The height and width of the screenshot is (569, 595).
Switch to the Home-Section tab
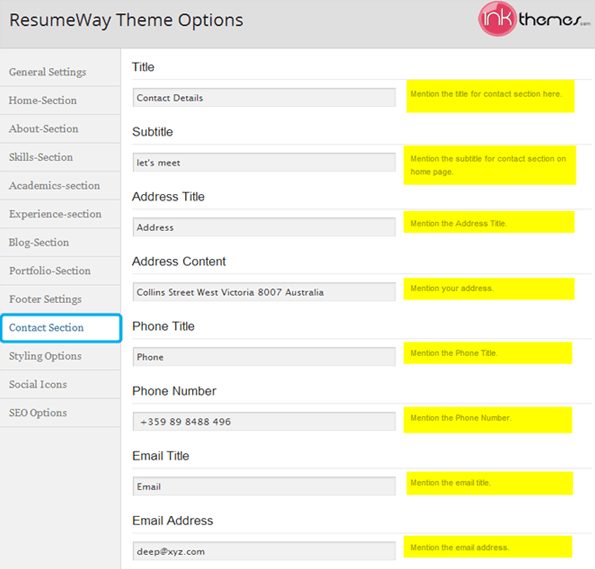coord(60,100)
